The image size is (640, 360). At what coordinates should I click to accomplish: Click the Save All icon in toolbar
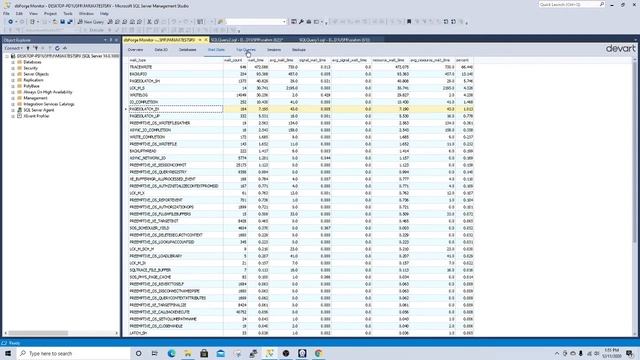coord(70,22)
